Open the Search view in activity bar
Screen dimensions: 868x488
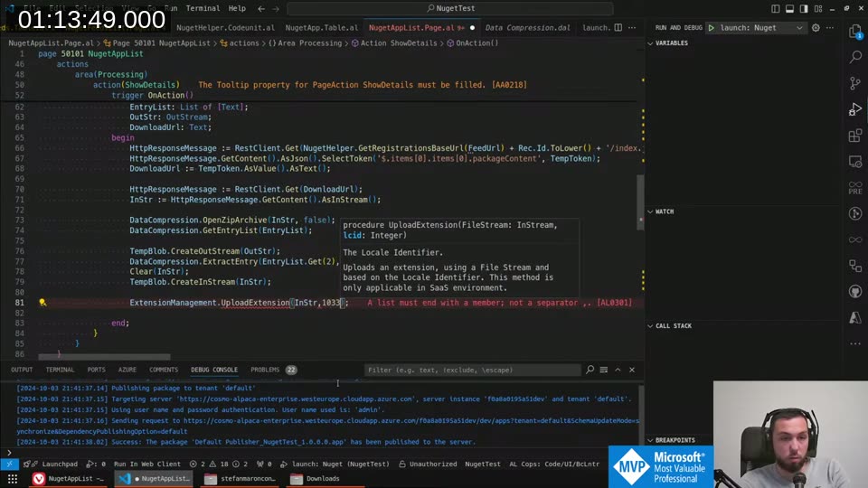(x=855, y=57)
